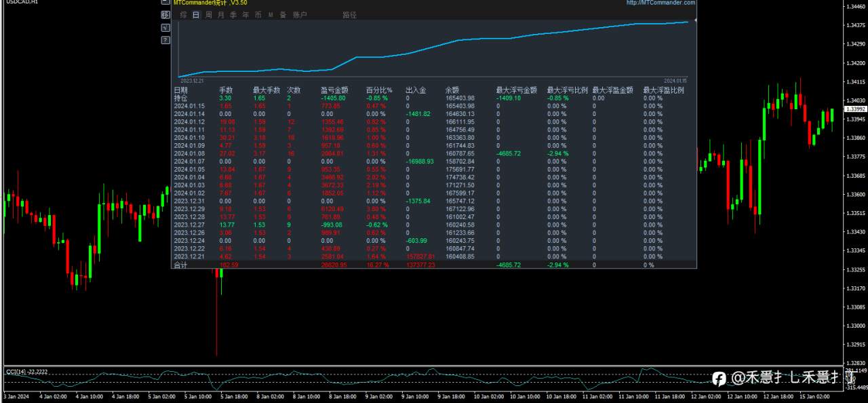Click the -1409.10 floating loss value
Screen dimensions: 868x403
coord(509,98)
